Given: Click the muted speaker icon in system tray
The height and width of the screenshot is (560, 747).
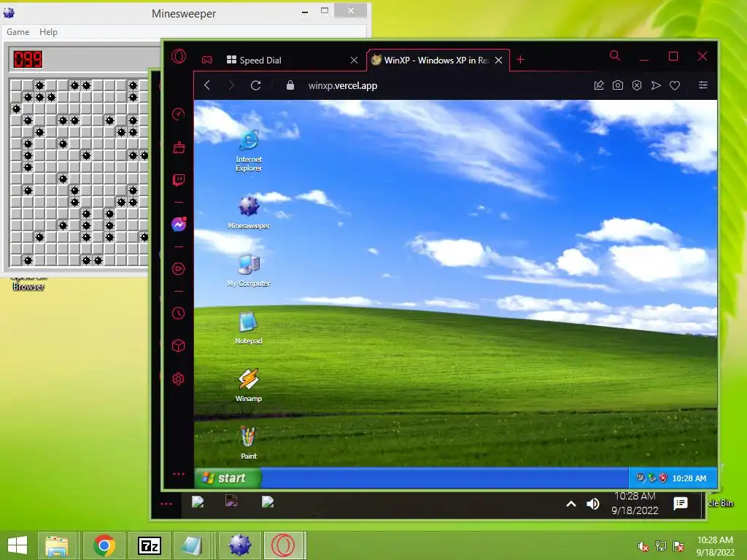Looking at the screenshot, I should click(643, 546).
